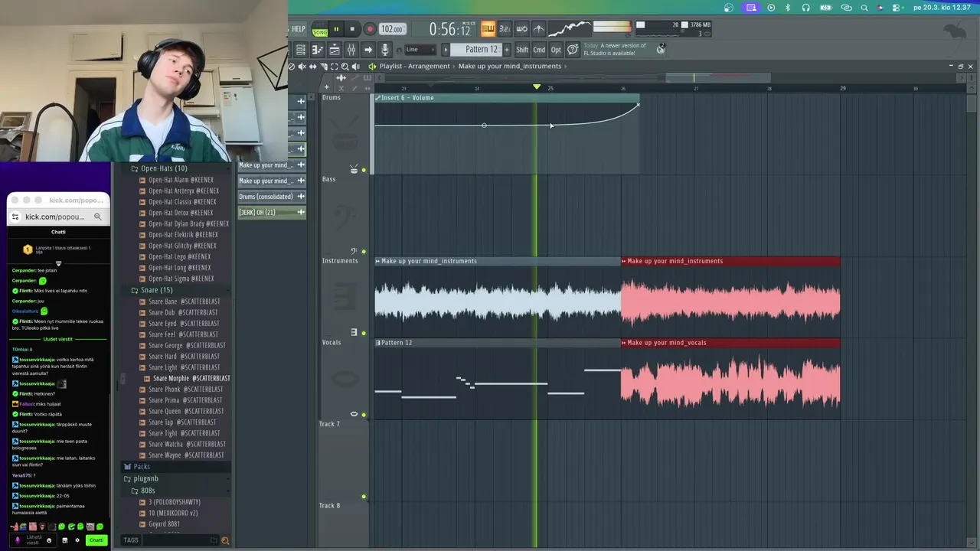Arm the record button in transport
The image size is (980, 551).
369,29
